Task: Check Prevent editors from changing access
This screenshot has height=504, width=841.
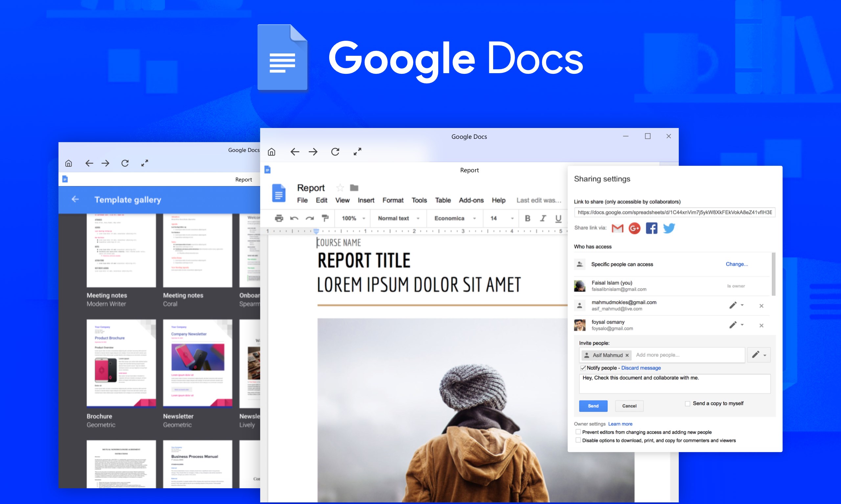Action: (x=578, y=432)
